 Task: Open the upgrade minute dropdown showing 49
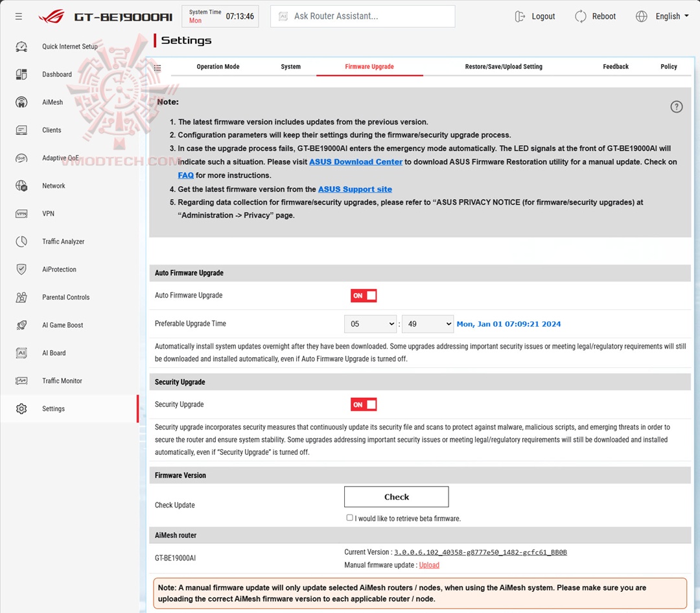coord(428,324)
